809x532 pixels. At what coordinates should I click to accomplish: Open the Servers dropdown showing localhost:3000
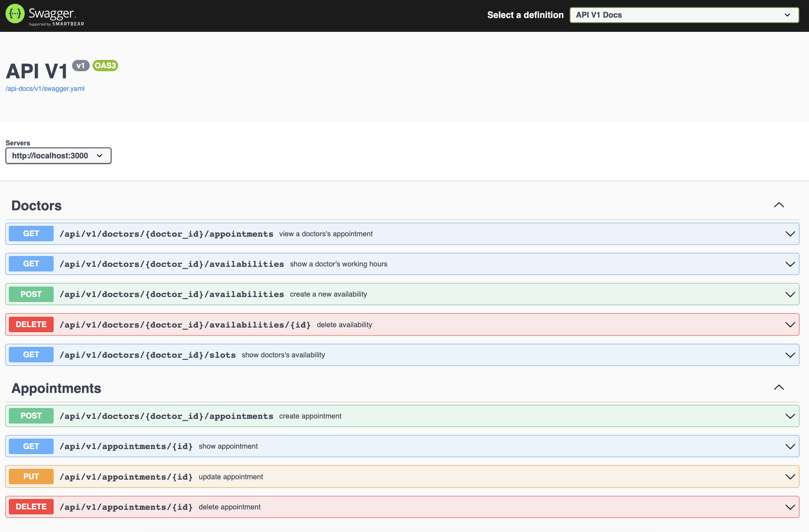tap(58, 155)
